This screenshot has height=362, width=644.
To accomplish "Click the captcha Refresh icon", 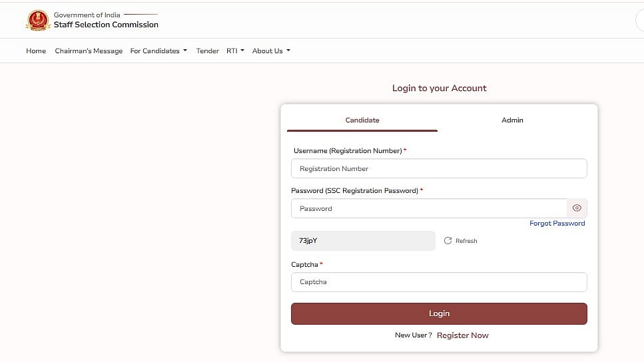I will 448,241.
